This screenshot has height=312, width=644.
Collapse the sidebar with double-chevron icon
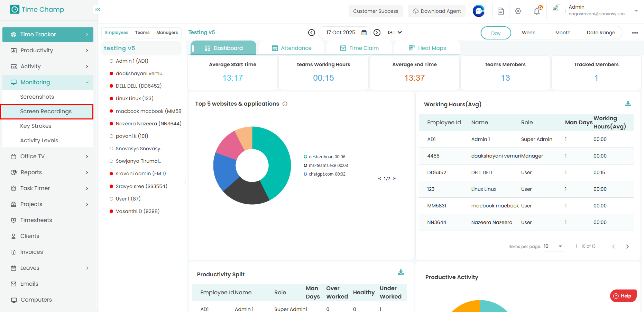point(98,9)
